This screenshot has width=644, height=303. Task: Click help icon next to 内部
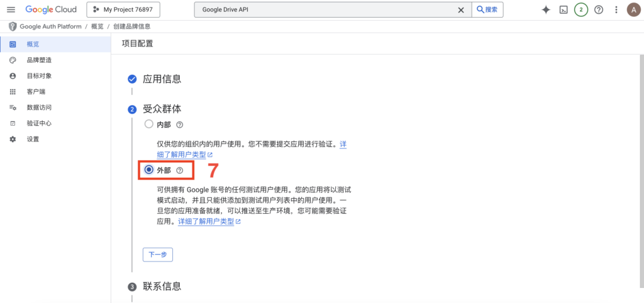point(180,124)
